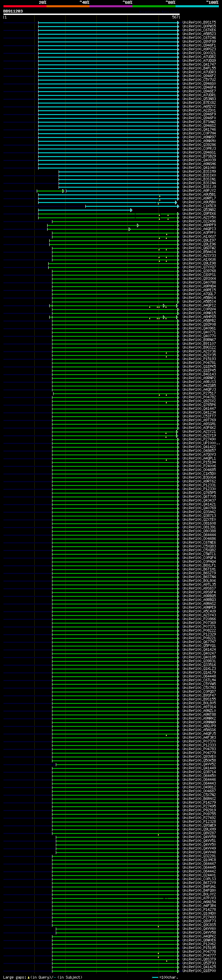
Task: Select hit UniRef100_P92919
Action: 199,810
